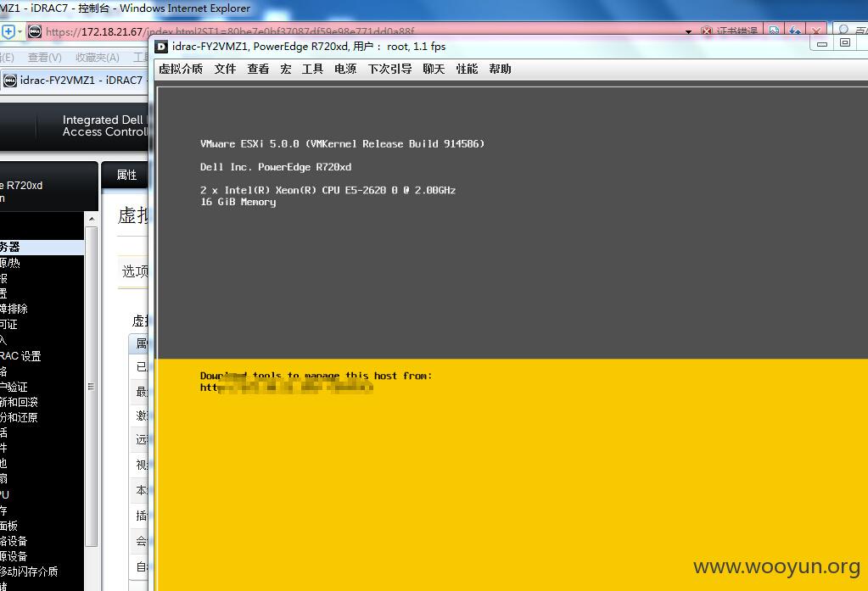Select the 络设备 sidebar item
The height and width of the screenshot is (591, 868).
coord(14,541)
